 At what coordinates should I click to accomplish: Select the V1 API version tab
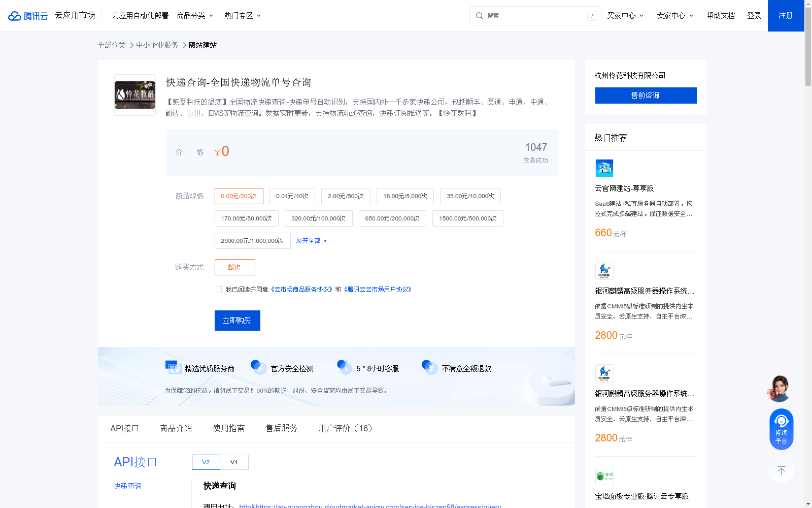(x=234, y=462)
